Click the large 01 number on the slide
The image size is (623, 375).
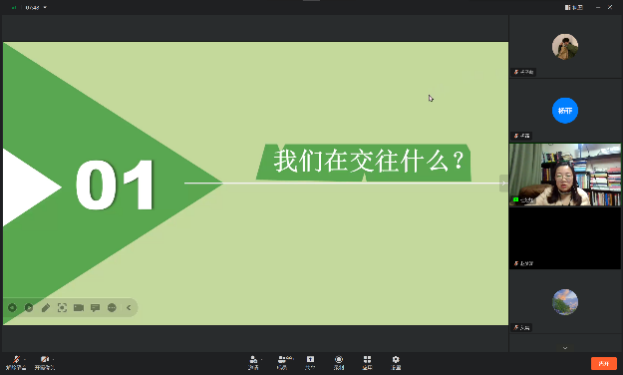(x=115, y=185)
